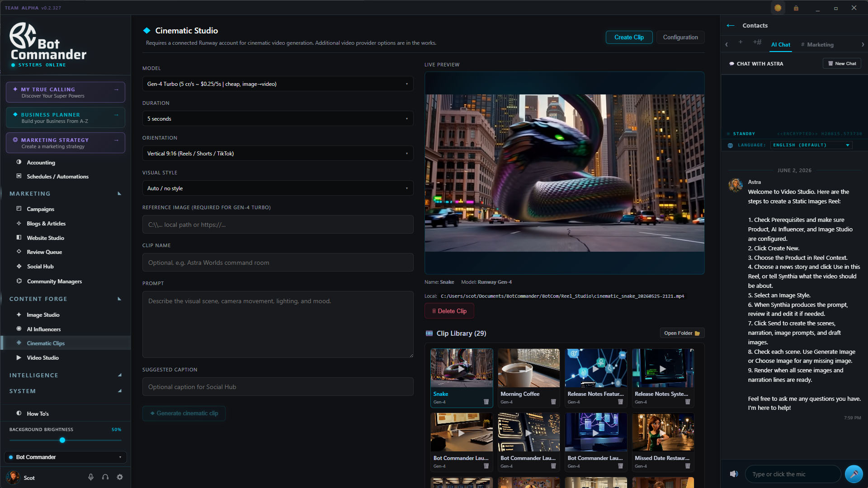868x488 pixels.
Task: Open the Review Queue
Action: (44, 252)
